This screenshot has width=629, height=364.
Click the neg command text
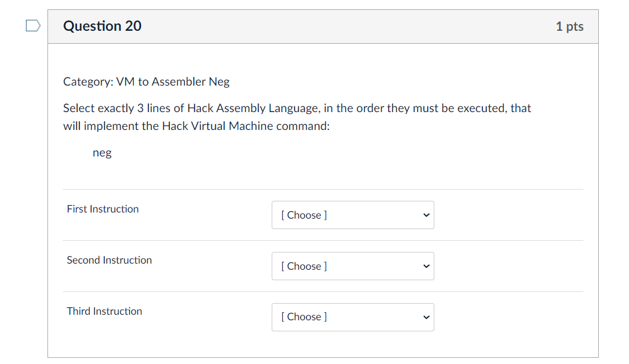point(102,152)
